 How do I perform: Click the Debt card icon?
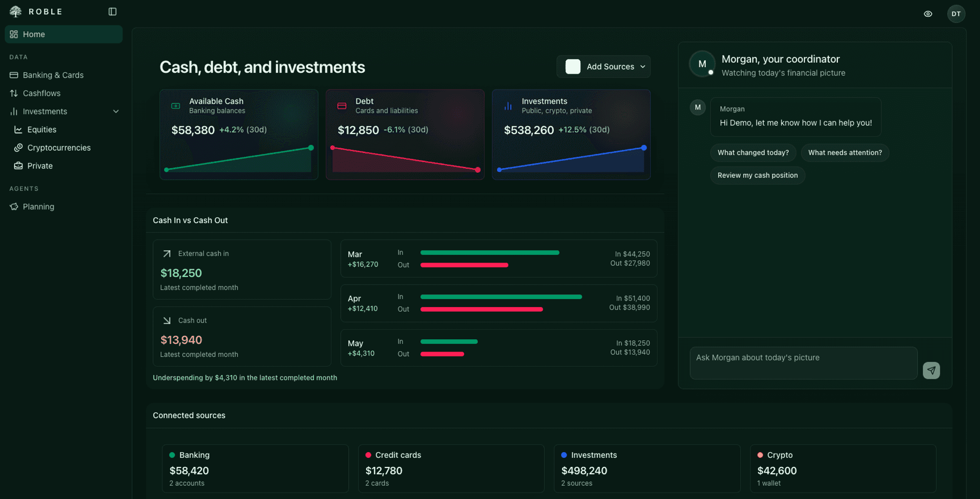pos(342,106)
